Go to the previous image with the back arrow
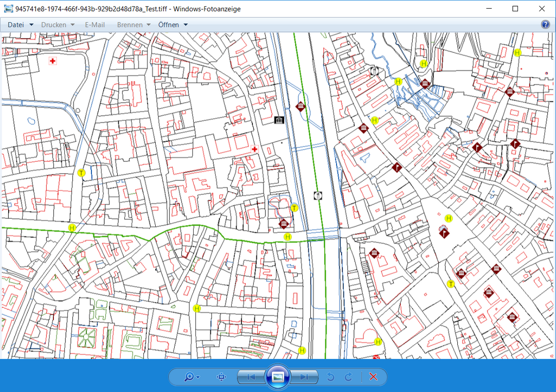This screenshot has width=556, height=392. tap(251, 377)
